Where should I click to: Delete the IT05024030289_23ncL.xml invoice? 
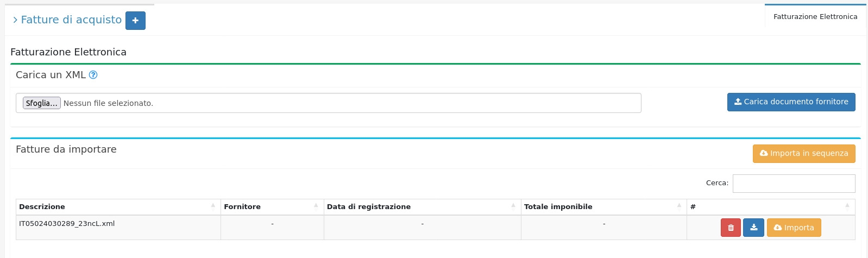731,228
